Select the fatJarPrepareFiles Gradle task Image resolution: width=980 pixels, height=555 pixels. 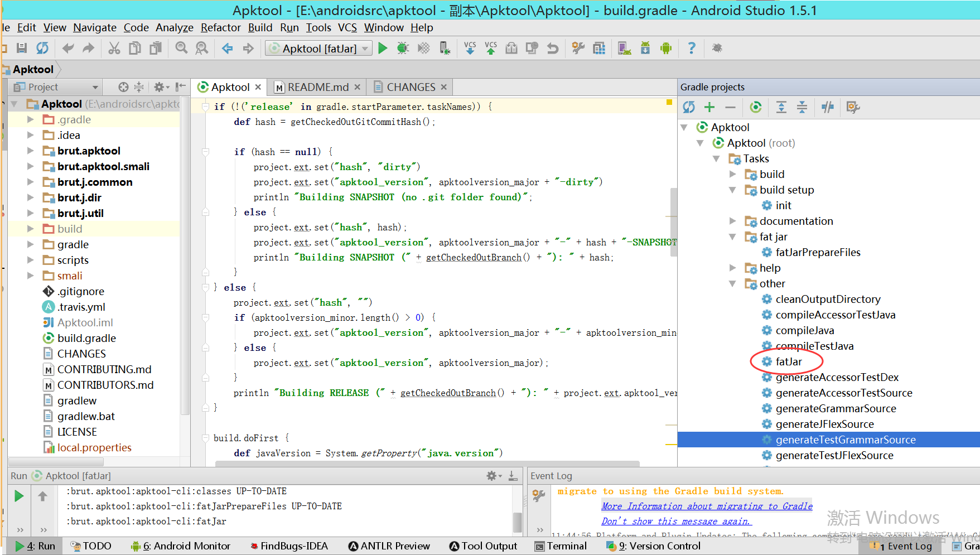click(818, 252)
